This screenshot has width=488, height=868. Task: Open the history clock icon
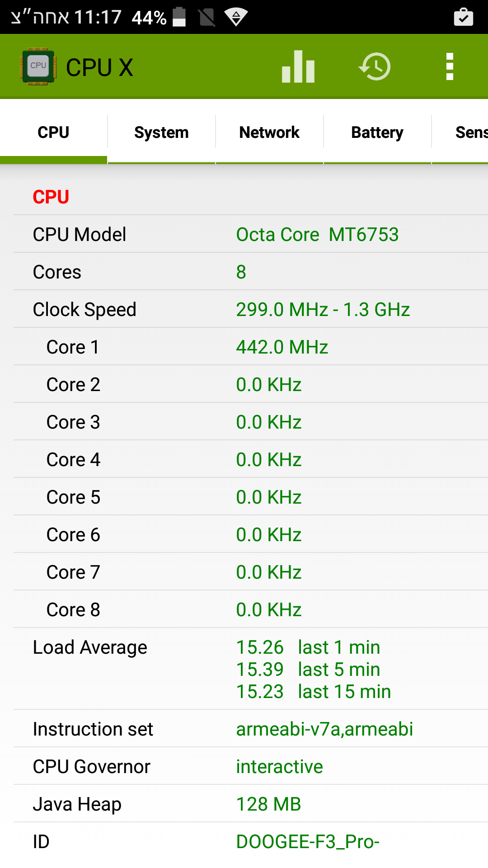(375, 67)
